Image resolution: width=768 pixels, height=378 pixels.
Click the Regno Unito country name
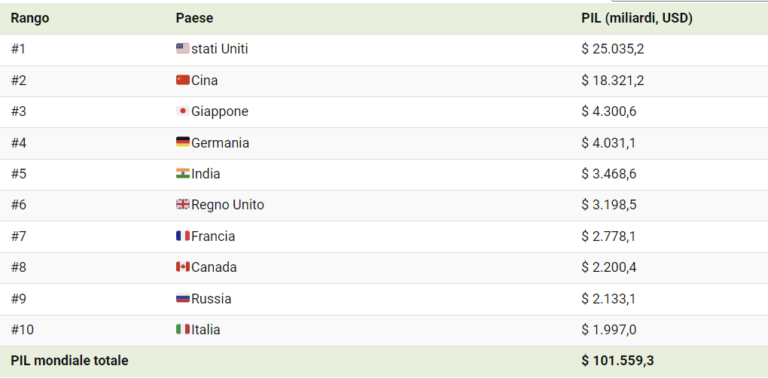(x=228, y=205)
